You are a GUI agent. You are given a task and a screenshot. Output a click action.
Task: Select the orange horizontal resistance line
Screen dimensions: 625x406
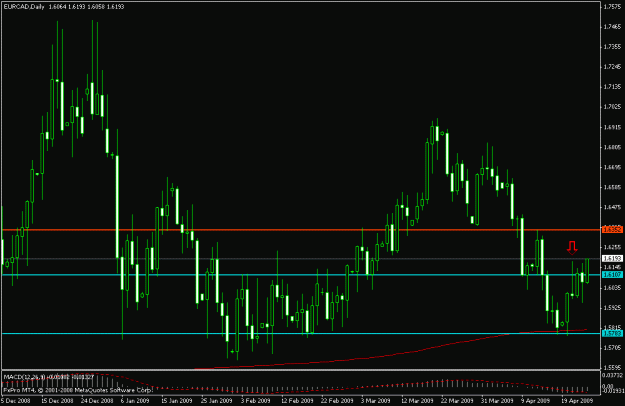click(x=301, y=230)
